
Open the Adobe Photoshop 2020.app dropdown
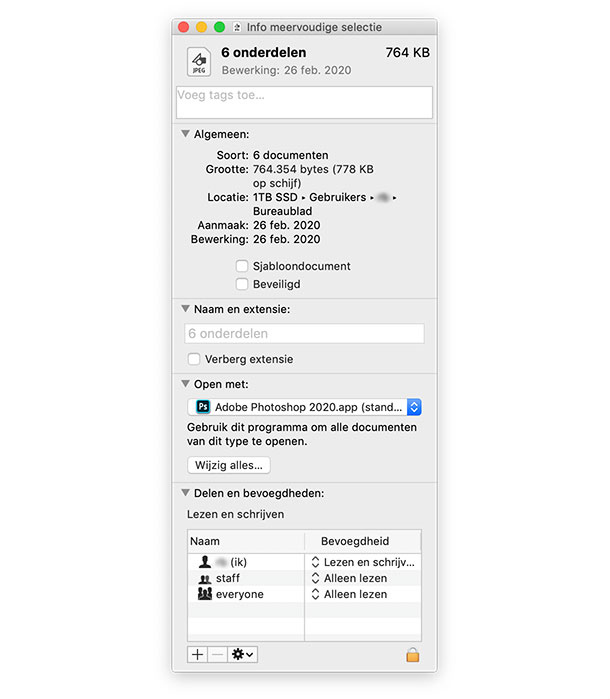pos(414,407)
